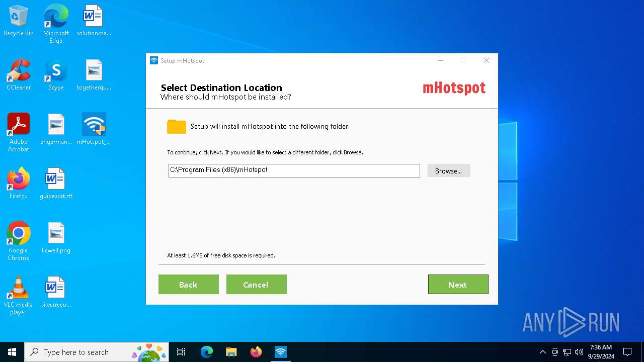Click the setup window title icon

point(154,60)
